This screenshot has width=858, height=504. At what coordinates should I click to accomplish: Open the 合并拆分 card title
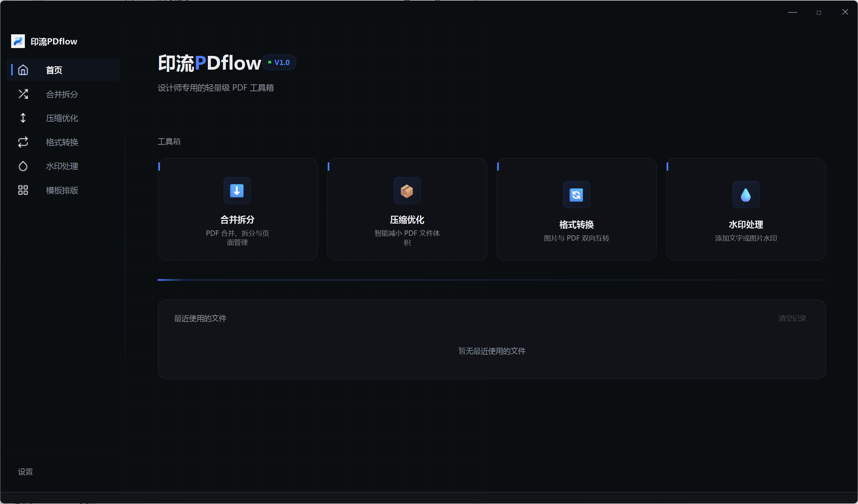pos(237,220)
